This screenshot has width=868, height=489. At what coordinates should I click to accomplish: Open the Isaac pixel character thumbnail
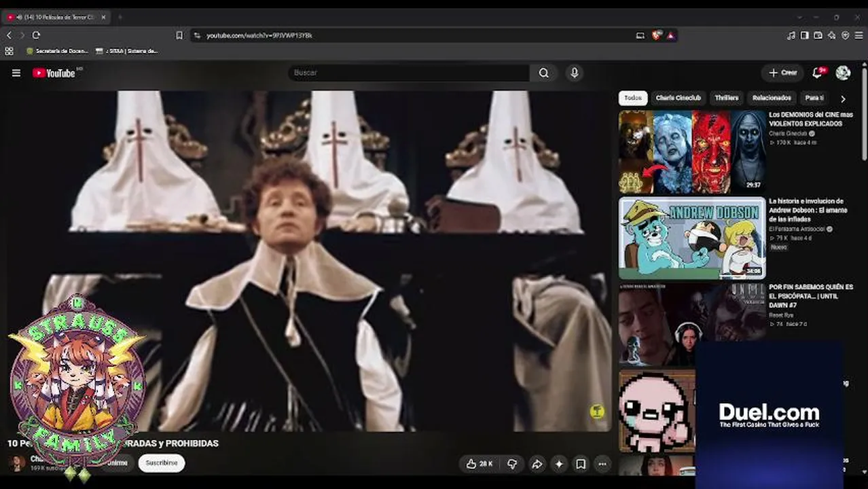657,410
